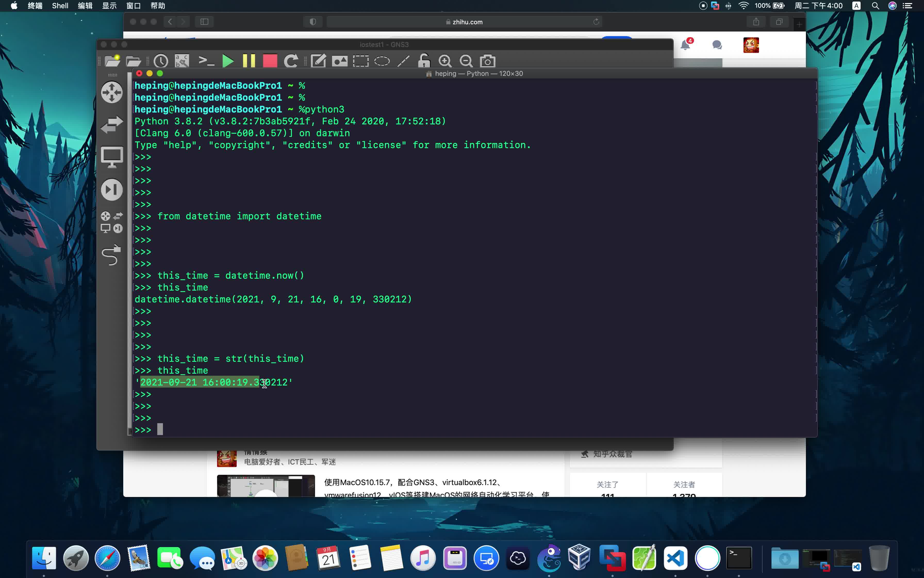The height and width of the screenshot is (578, 924).
Task: Click Zhihu profile avatar at top right
Action: click(751, 45)
